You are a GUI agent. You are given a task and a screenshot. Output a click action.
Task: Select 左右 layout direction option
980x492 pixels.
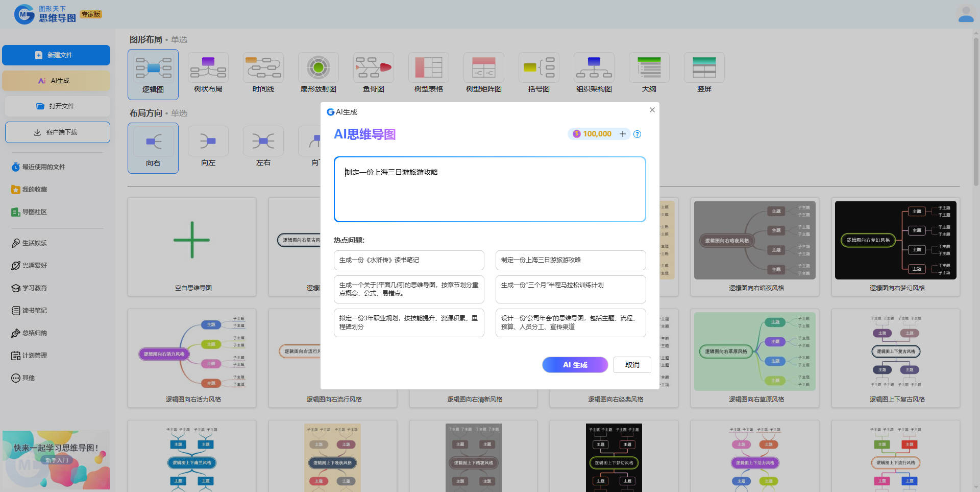[263, 142]
